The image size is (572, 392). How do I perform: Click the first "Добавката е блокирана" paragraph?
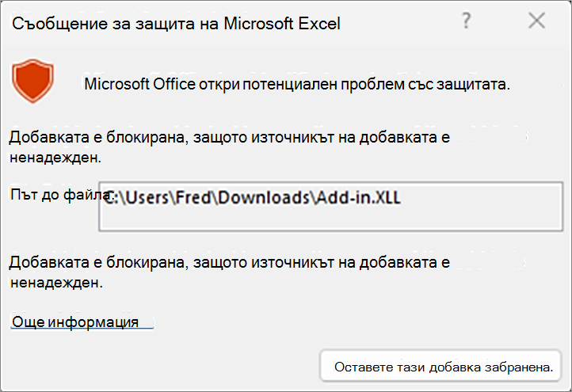point(230,147)
